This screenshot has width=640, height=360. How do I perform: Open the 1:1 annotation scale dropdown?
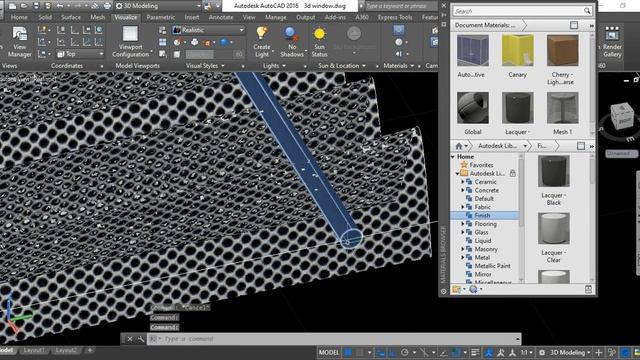click(526, 352)
